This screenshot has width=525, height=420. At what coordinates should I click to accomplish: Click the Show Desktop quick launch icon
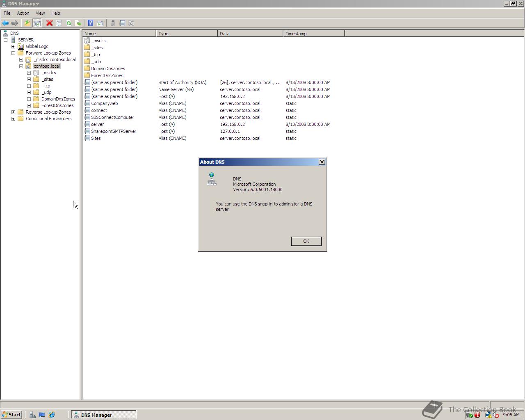(x=42, y=415)
